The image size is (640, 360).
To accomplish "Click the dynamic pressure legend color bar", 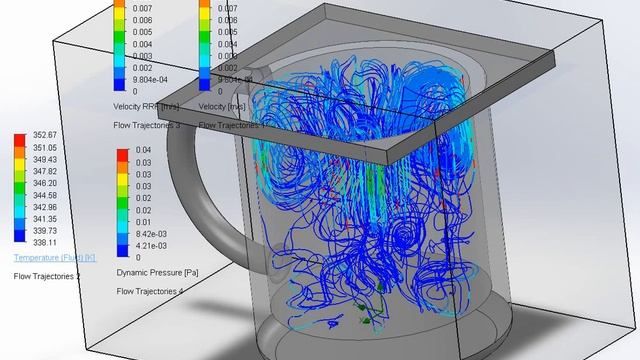I will 122,203.
